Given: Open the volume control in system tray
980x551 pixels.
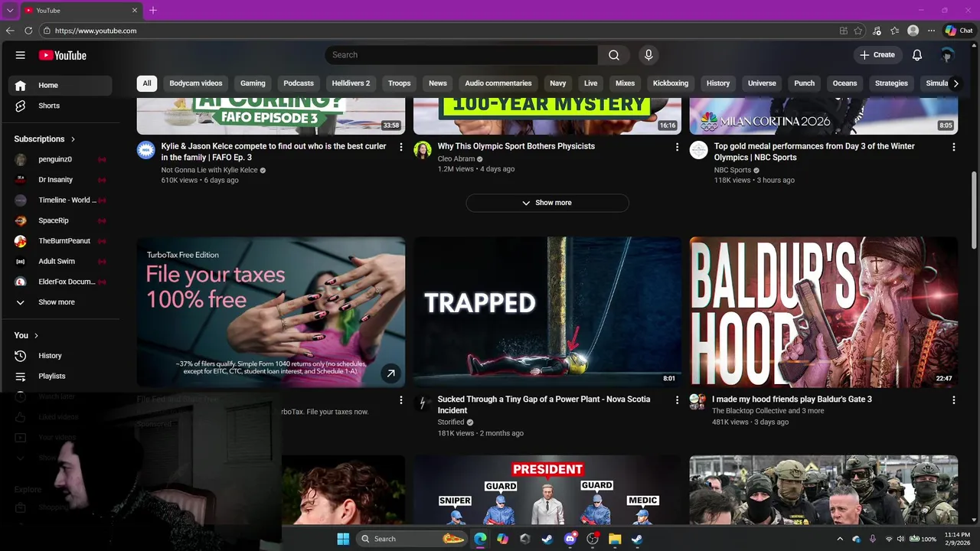Looking at the screenshot, I should (900, 539).
